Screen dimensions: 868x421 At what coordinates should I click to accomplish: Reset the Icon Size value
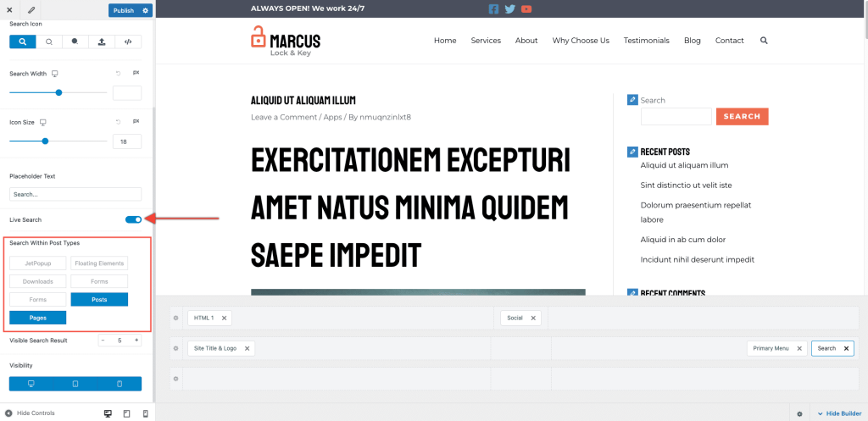point(118,122)
